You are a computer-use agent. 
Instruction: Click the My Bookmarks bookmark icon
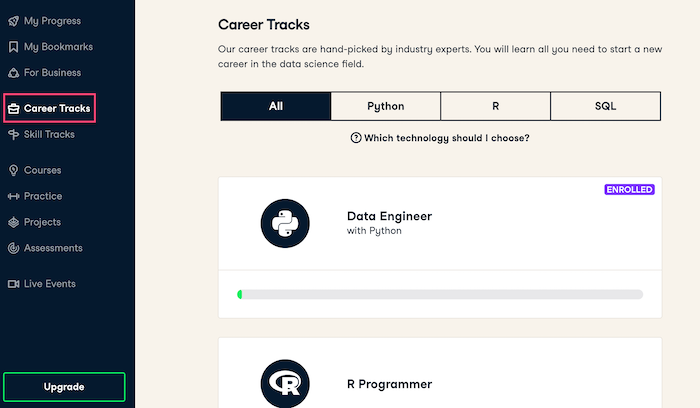pyautogui.click(x=13, y=47)
